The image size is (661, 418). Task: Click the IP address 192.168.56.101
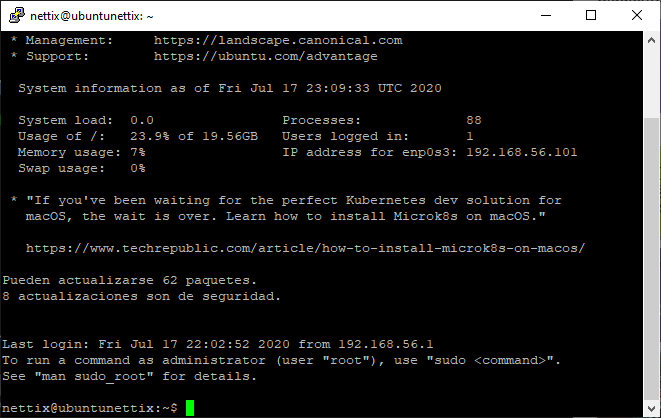pos(521,152)
